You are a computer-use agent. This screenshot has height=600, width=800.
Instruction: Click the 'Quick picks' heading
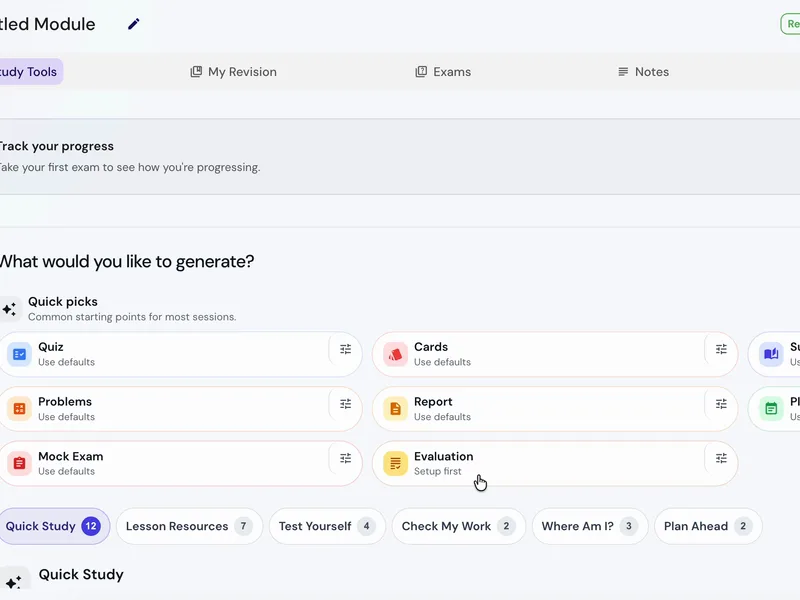[x=63, y=302]
